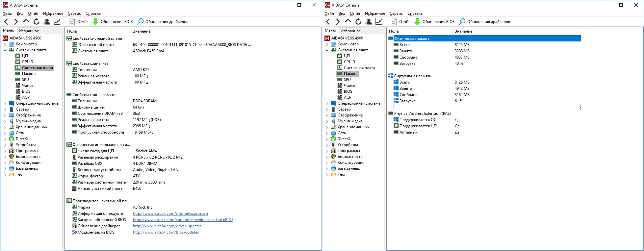Expand DirectX node in right window
Screen dimensions: 644x251
pos(327,139)
